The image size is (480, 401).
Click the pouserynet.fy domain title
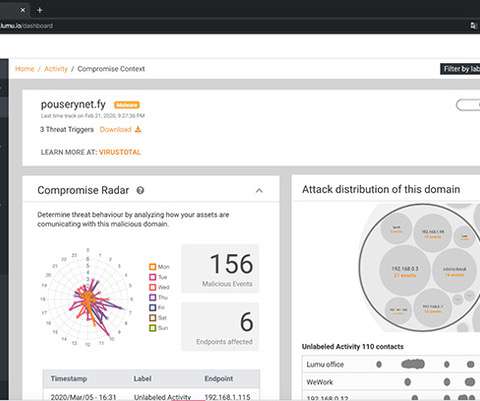pyautogui.click(x=73, y=104)
